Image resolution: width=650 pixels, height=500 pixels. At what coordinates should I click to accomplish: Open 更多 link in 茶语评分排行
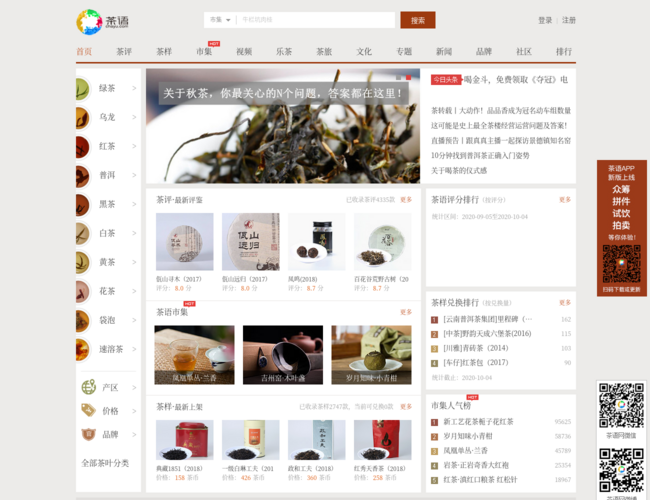click(x=565, y=200)
